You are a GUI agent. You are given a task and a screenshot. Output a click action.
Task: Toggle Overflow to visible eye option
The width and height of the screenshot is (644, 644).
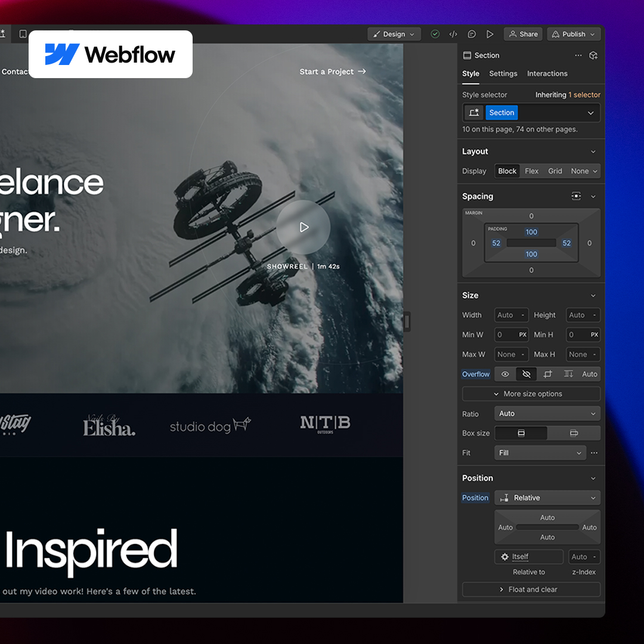pos(505,374)
